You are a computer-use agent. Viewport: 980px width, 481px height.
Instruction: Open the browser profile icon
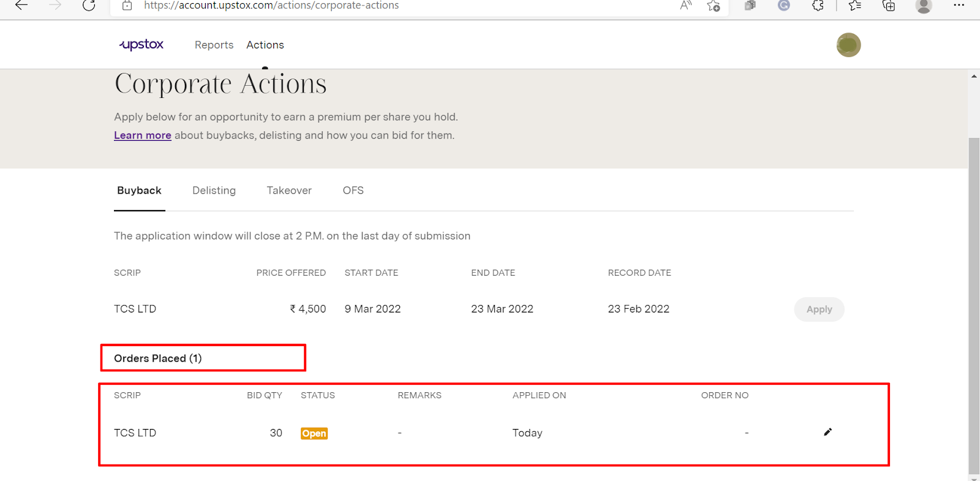924,6
